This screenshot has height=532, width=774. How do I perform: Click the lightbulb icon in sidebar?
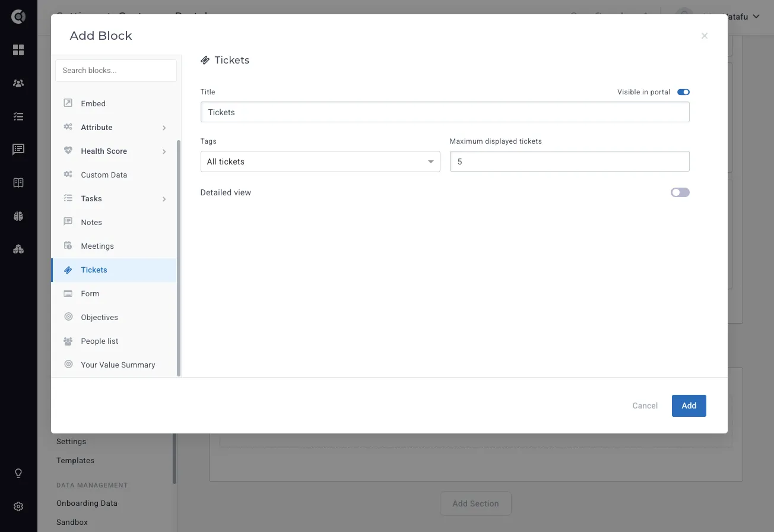18,473
